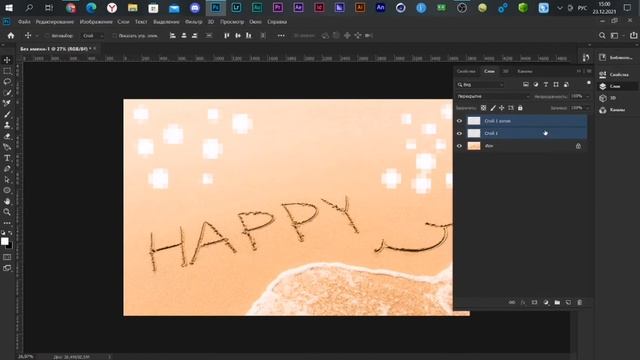Viewport: 640px width, 360px height.
Task: Align horizontal centers in options bar
Action: coord(184,36)
